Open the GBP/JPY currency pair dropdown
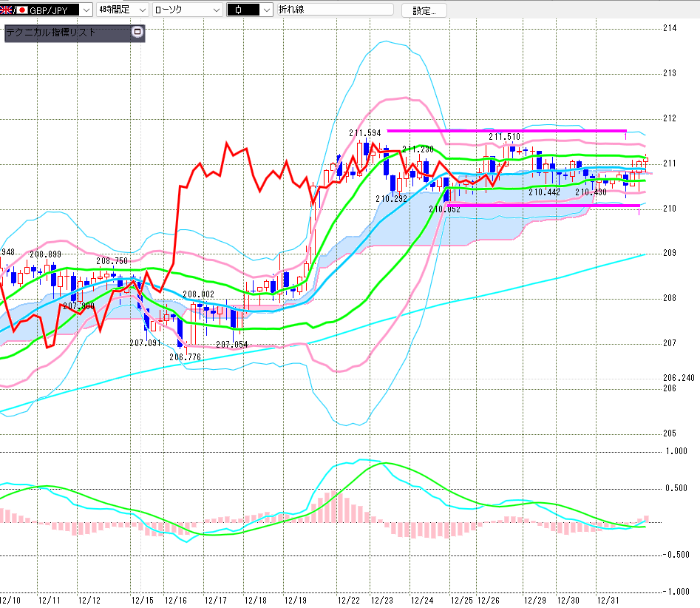 86,10
